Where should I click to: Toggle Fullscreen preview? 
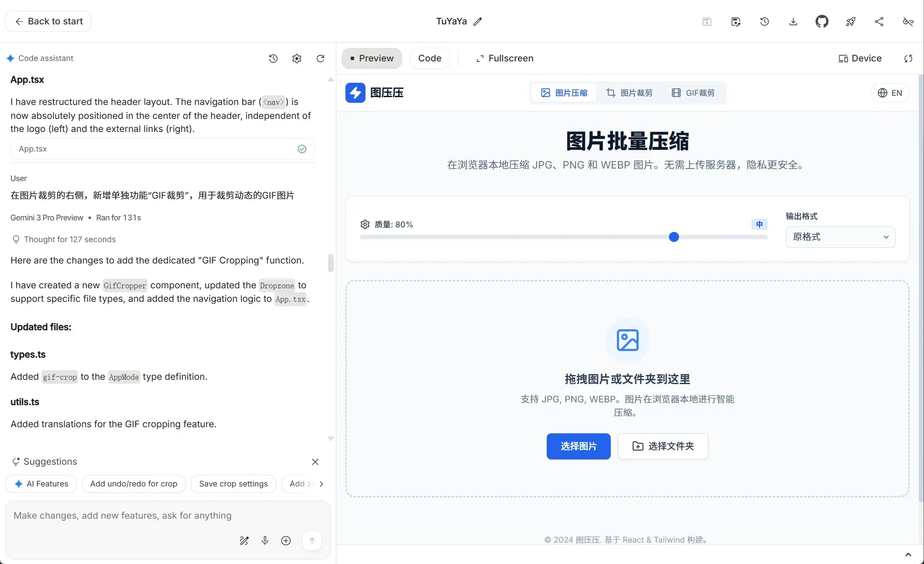(504, 58)
